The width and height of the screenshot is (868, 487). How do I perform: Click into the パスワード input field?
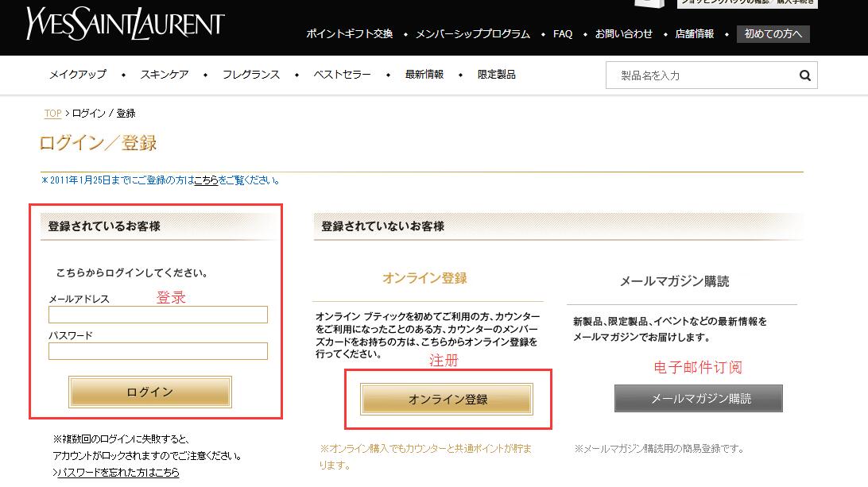click(x=157, y=351)
